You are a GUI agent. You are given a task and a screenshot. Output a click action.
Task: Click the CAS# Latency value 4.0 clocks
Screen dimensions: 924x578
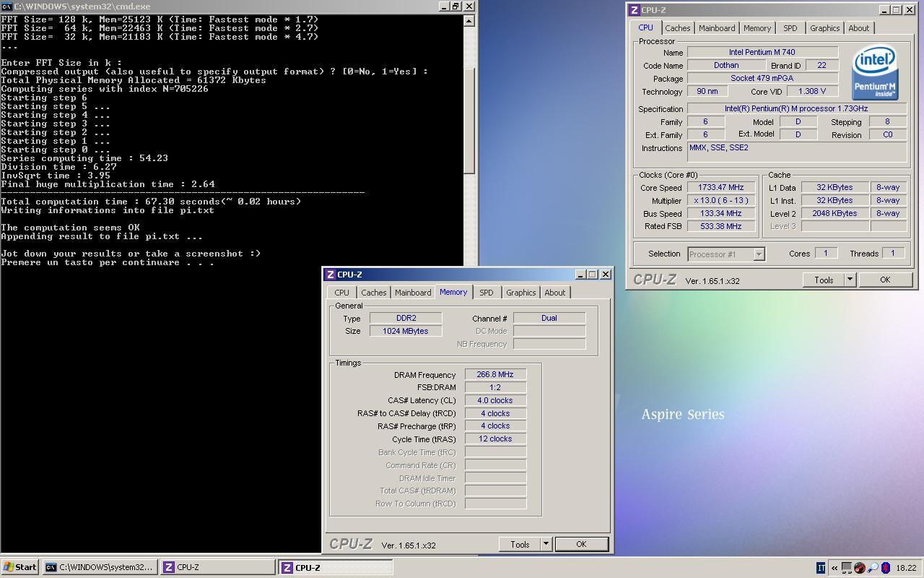(495, 400)
